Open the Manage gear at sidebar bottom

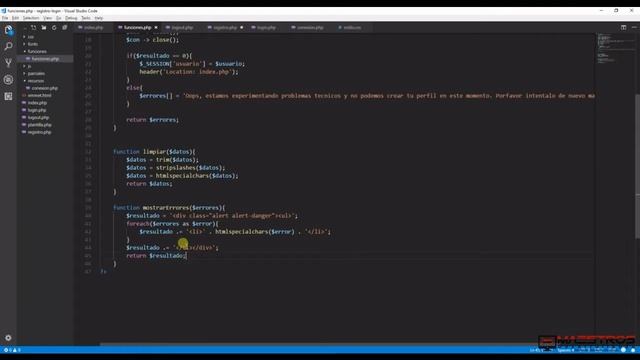pos(8,338)
